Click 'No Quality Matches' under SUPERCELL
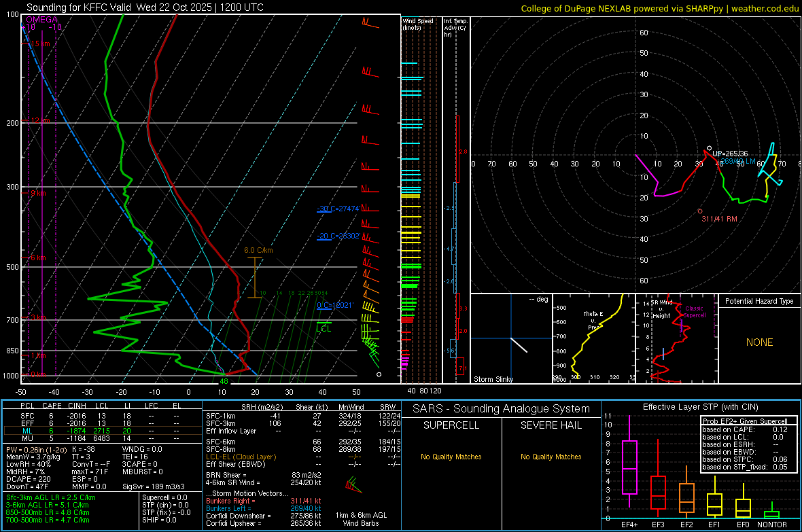This screenshot has height=532, width=802. coord(451,457)
